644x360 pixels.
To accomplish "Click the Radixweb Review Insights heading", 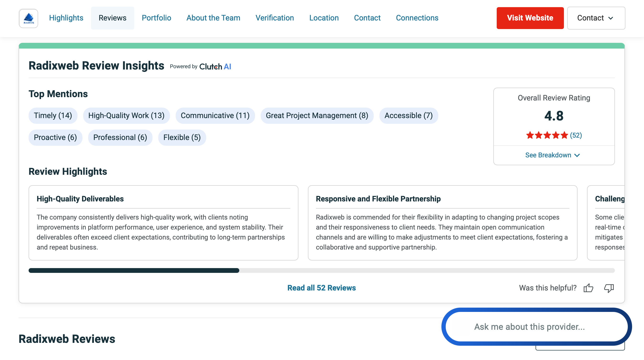I will pyautogui.click(x=96, y=66).
